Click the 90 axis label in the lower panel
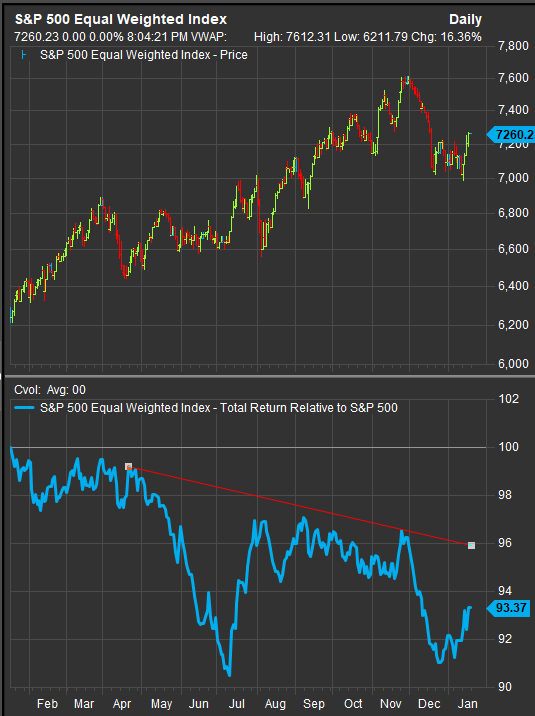Viewport: 535px width, 716px height. pos(505,687)
